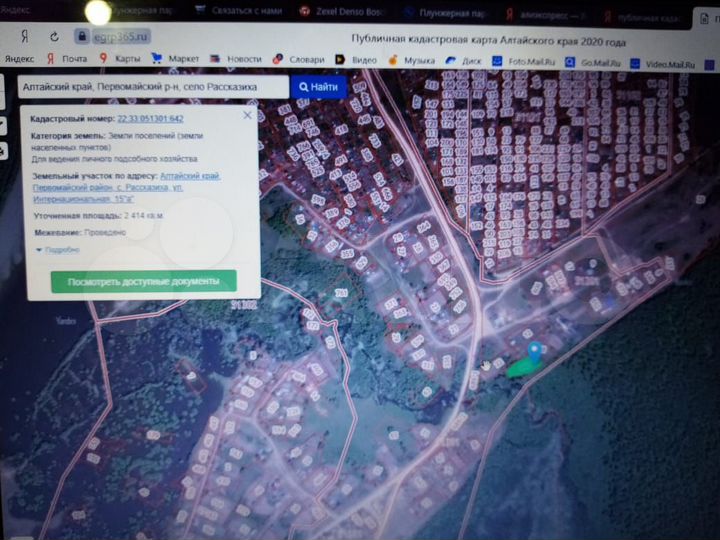This screenshot has width=720, height=540.
Task: Click the address search input field
Action: click(x=152, y=87)
